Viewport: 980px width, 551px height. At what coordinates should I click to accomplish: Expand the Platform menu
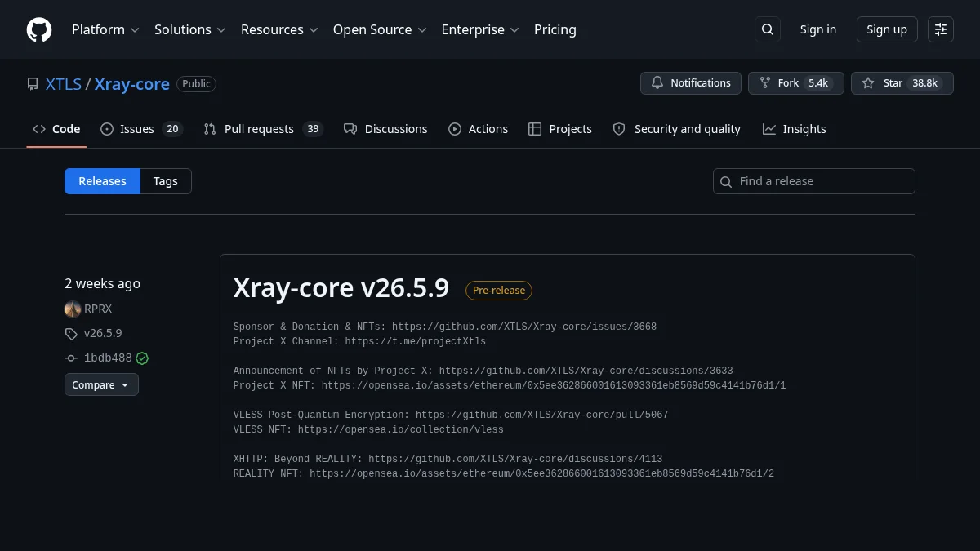pyautogui.click(x=105, y=29)
